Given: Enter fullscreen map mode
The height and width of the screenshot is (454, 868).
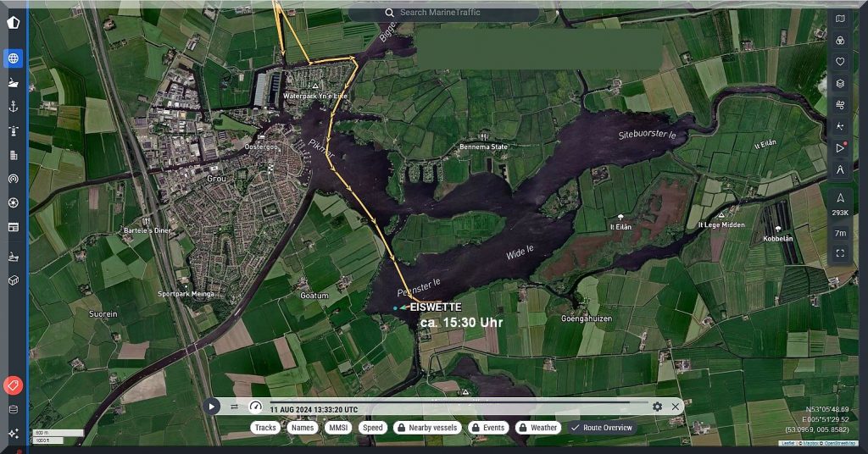Looking at the screenshot, I should (840, 252).
